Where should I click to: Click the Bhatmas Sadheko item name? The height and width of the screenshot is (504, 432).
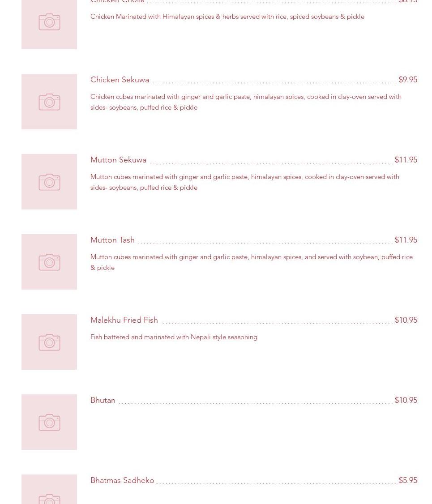(x=122, y=480)
